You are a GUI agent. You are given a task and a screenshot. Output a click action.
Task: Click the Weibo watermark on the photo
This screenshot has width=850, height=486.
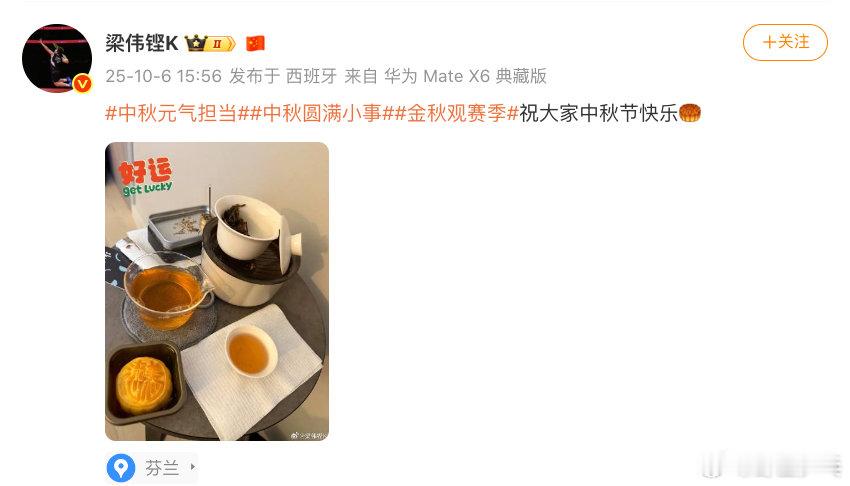tap(308, 435)
